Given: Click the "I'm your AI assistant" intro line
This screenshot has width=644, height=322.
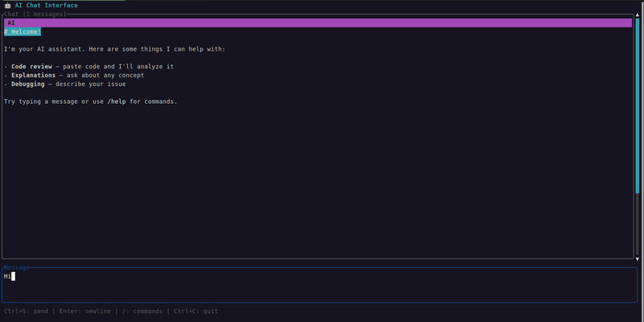Looking at the screenshot, I should pos(114,49).
